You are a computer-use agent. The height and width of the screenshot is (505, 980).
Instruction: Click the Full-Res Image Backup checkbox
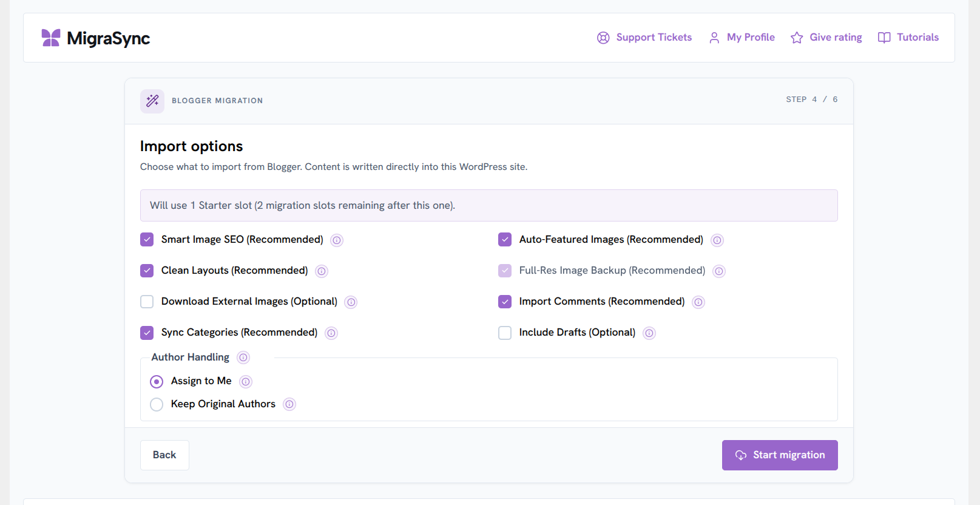coord(505,271)
